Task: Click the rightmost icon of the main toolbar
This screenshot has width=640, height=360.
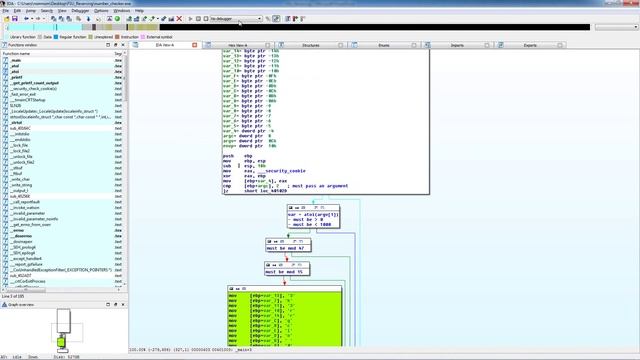Action: [303, 19]
